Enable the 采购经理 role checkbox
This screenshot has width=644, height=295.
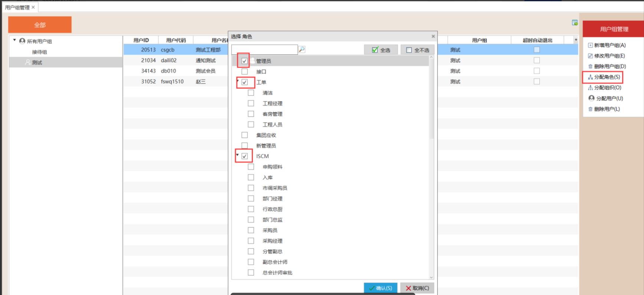pyautogui.click(x=251, y=241)
